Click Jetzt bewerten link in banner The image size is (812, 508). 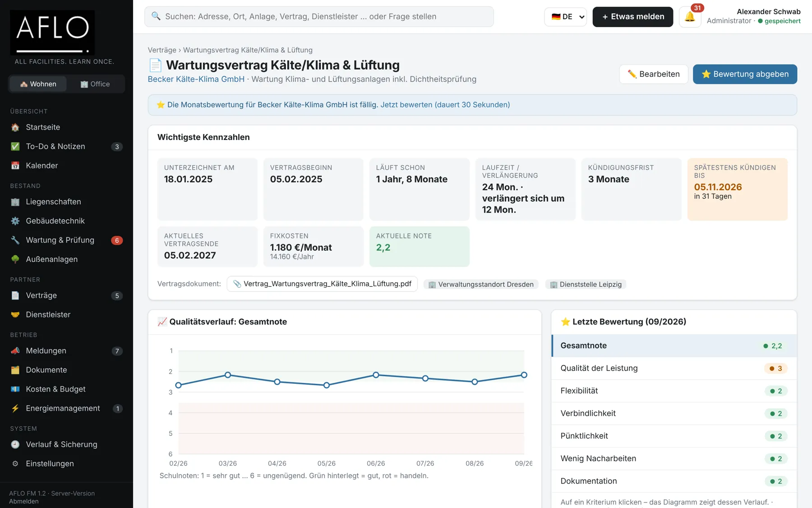(x=445, y=105)
